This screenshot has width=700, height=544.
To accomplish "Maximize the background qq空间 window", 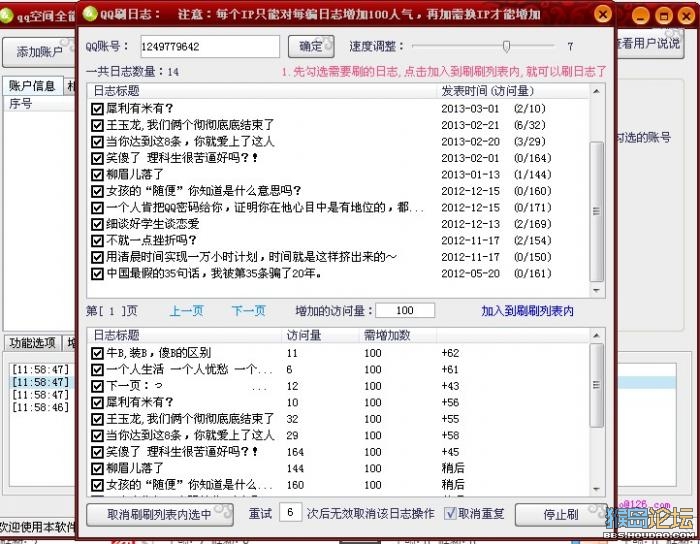I will [x=663, y=17].
